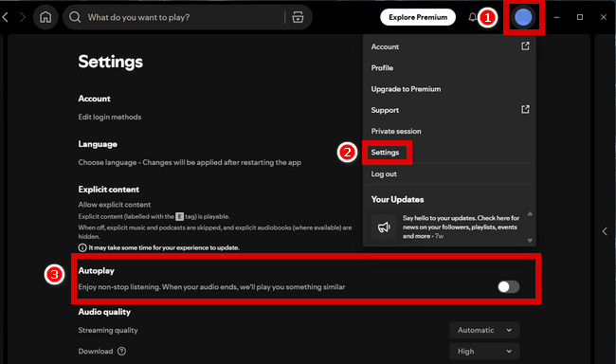This screenshot has width=616, height=364.
Task: Open the Browse icon in search bar
Action: (298, 17)
